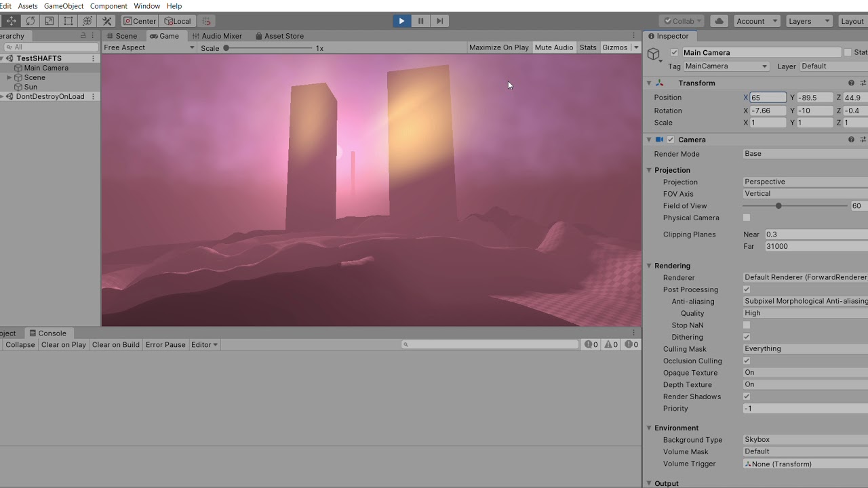Screen dimensions: 868x488
Task: Open the Window menu
Action: click(x=146, y=6)
